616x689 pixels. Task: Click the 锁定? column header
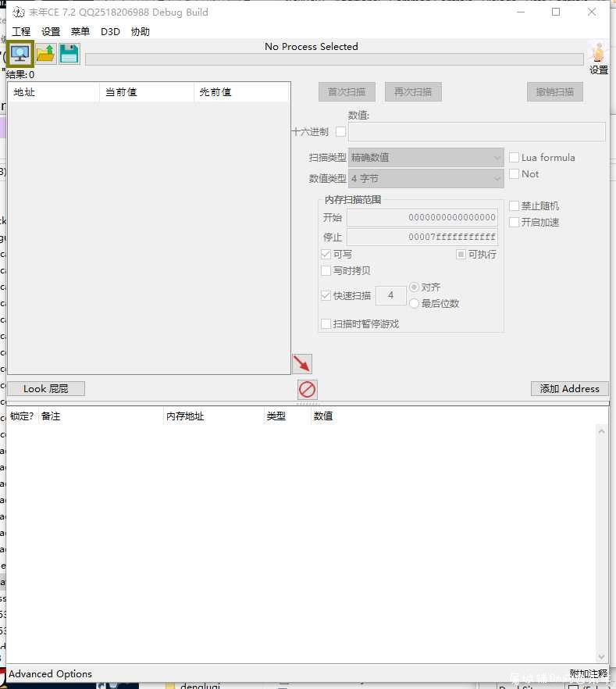pos(22,416)
